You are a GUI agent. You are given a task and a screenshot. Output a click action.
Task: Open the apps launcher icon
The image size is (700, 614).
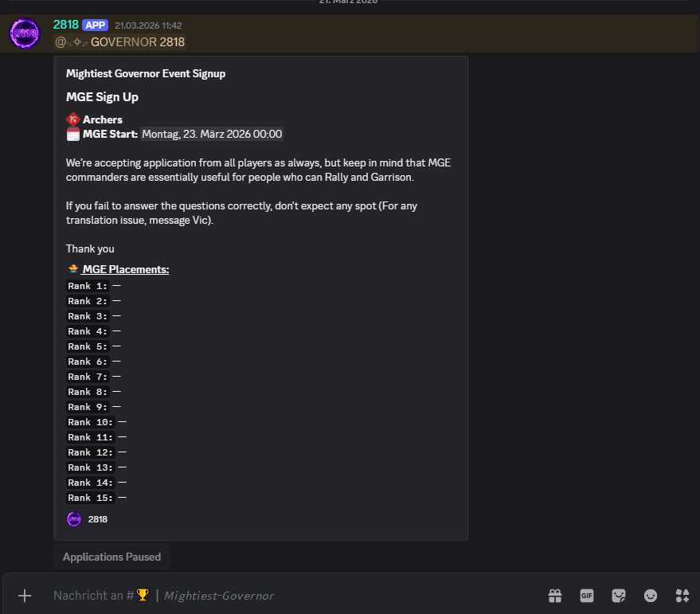click(x=682, y=595)
